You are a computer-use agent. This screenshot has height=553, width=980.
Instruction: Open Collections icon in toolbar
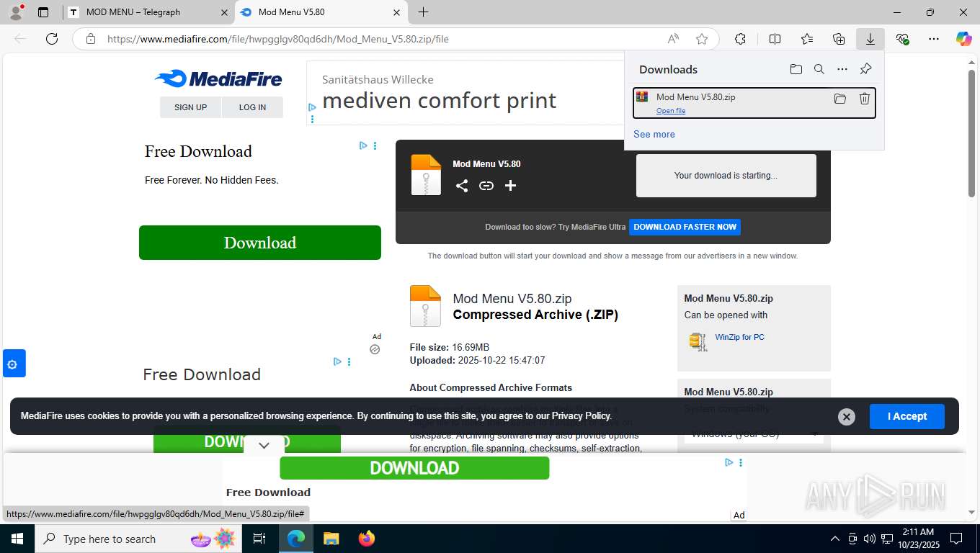click(839, 39)
